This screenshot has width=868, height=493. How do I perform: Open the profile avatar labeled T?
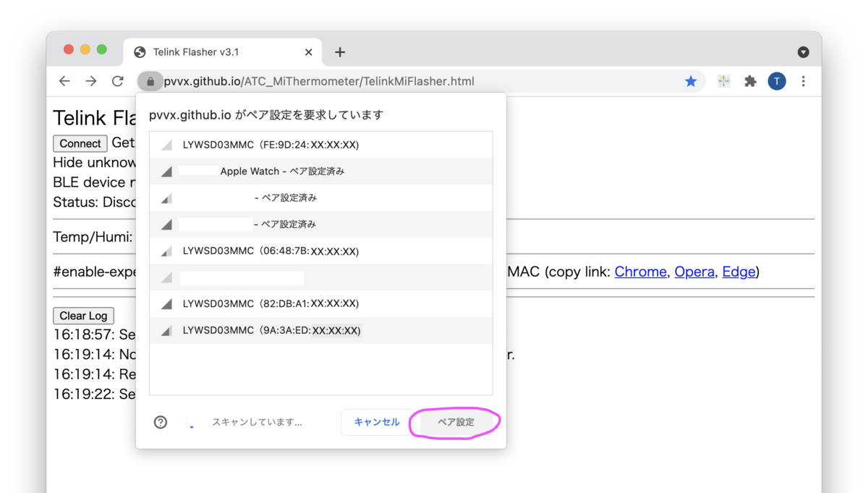pos(777,81)
